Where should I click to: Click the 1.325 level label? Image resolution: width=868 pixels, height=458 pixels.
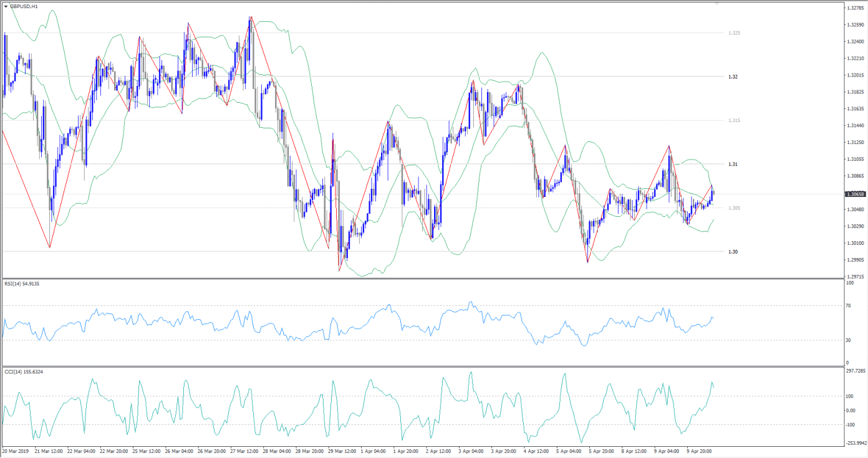click(x=734, y=33)
